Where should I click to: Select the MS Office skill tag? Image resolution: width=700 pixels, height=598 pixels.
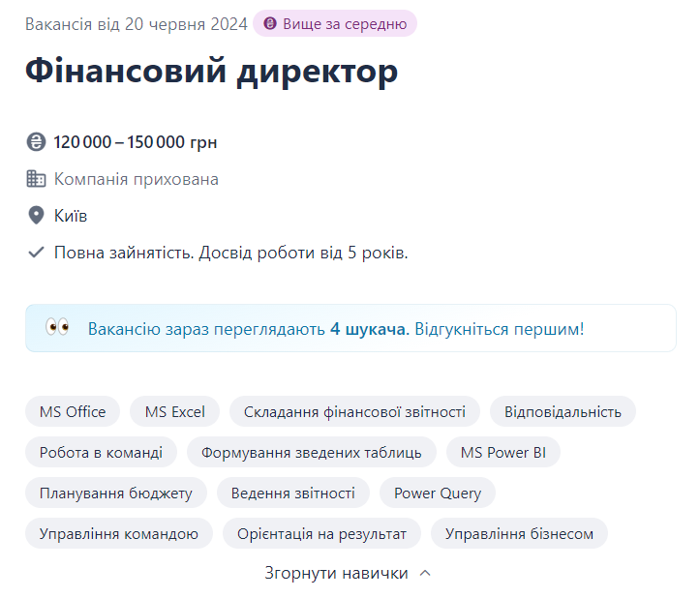point(73,411)
